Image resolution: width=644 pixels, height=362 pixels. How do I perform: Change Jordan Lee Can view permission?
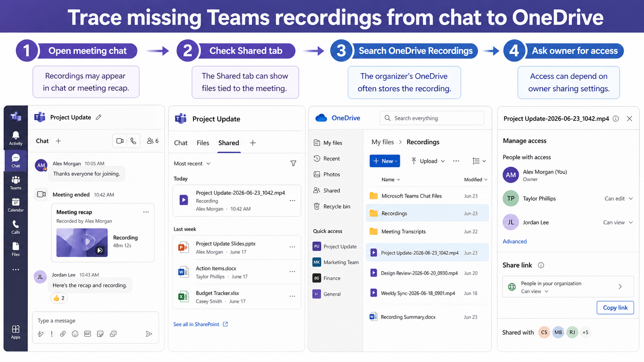pyautogui.click(x=618, y=222)
